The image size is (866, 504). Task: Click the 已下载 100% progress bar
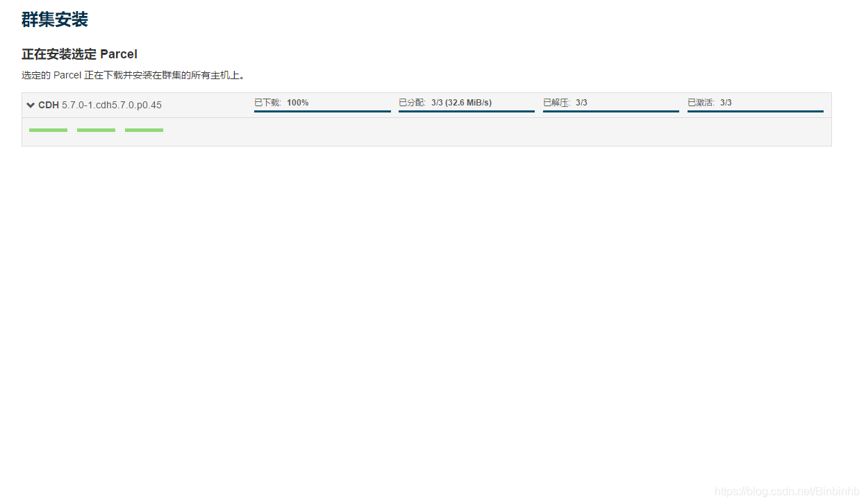(322, 111)
